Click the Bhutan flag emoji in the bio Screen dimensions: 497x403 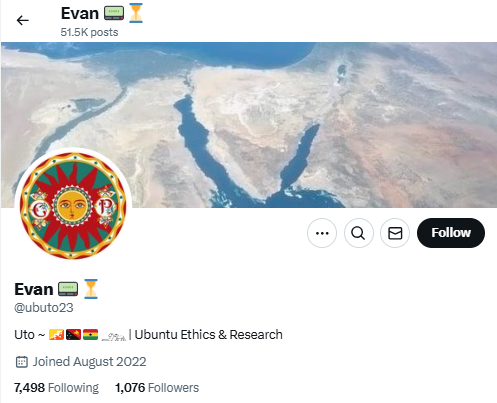click(56, 334)
